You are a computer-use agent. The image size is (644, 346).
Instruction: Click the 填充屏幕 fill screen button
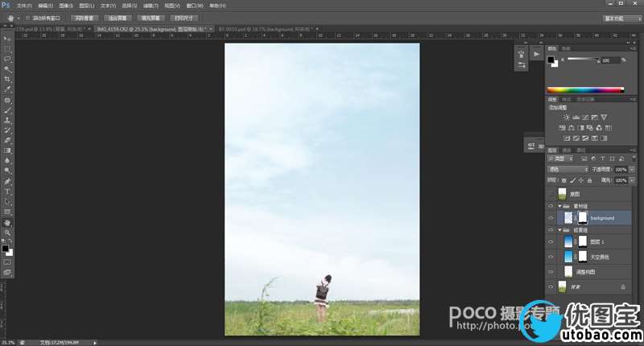[151, 18]
